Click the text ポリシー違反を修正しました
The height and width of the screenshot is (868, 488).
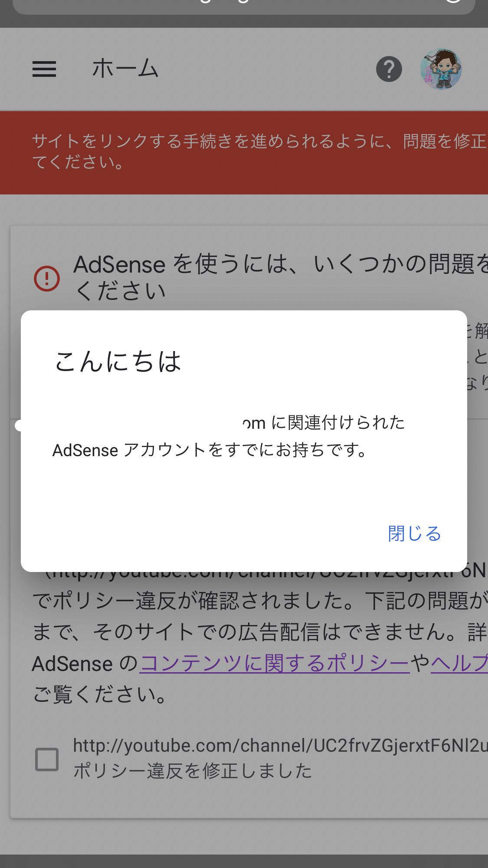tap(193, 771)
